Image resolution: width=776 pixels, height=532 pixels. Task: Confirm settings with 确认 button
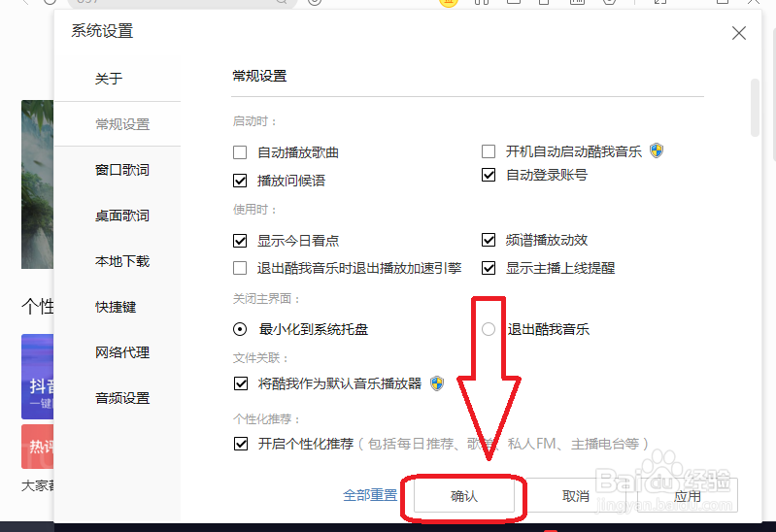coord(464,496)
